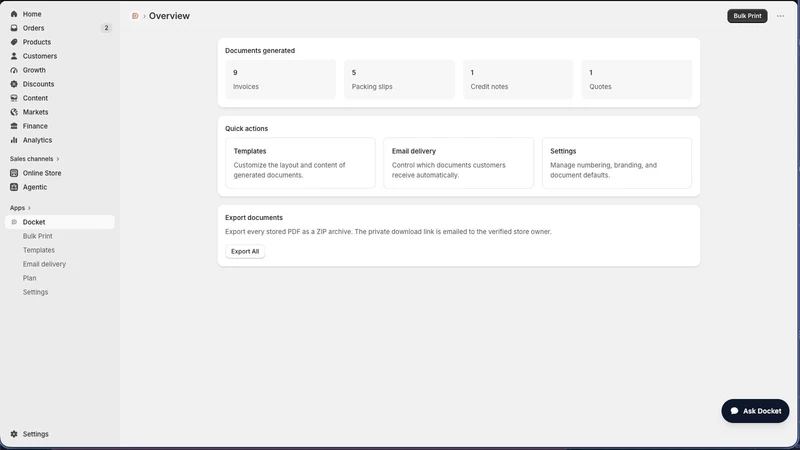Click the Orders badge showing 2
800x450 pixels.
pyautogui.click(x=106, y=28)
